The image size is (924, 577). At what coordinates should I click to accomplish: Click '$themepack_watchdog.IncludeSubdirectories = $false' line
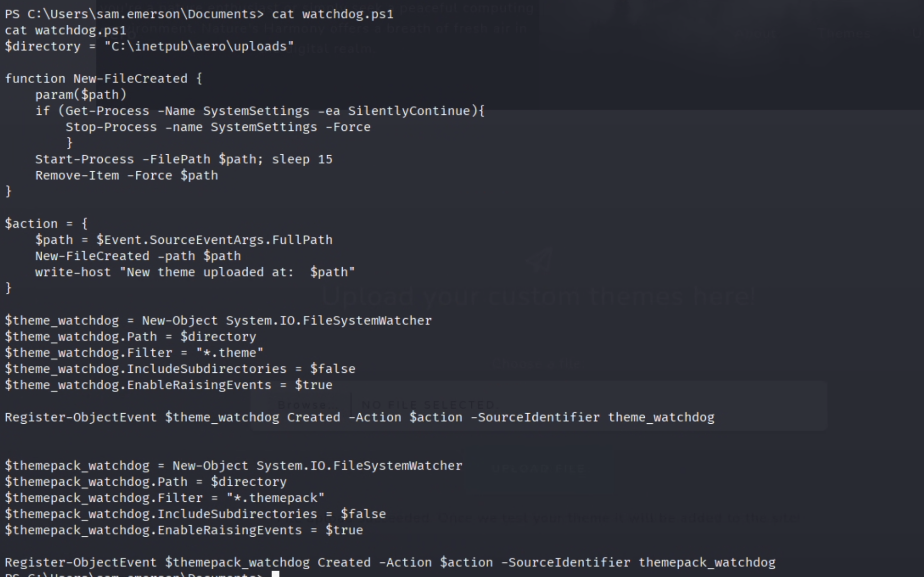[x=195, y=514]
